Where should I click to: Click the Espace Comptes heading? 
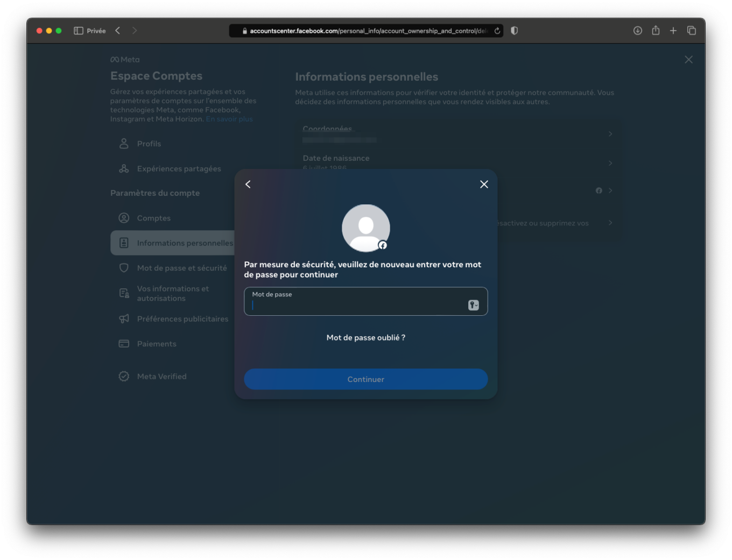[x=157, y=76]
